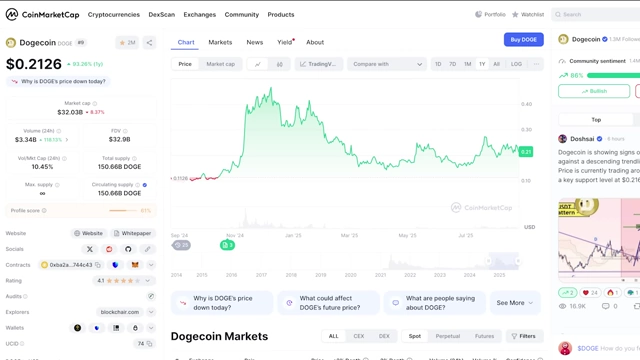Click the heart reaction showing 24

tap(590, 293)
